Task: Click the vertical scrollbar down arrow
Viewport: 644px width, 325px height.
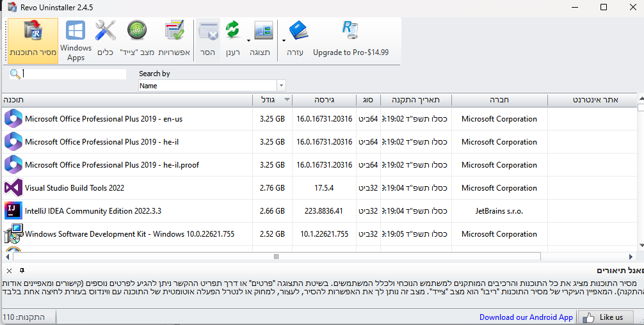Action: click(x=641, y=246)
